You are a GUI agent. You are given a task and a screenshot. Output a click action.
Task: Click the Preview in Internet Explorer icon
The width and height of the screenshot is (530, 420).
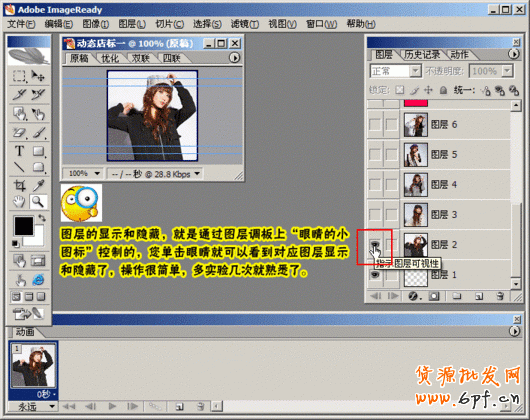[x=38, y=279]
